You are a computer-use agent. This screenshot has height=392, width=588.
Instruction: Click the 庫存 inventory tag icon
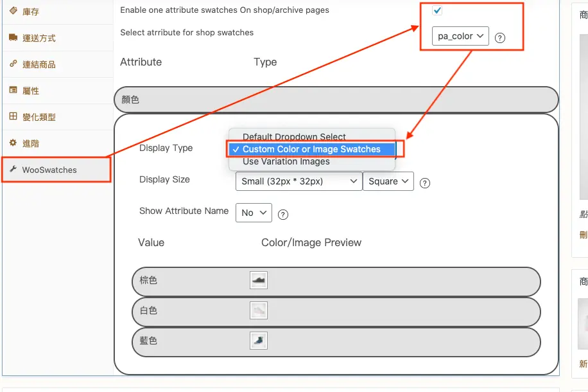pos(13,10)
